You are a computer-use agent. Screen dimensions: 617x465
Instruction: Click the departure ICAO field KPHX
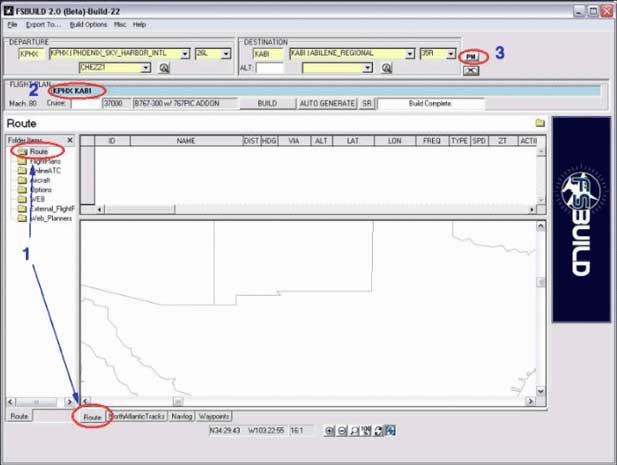[x=32, y=54]
